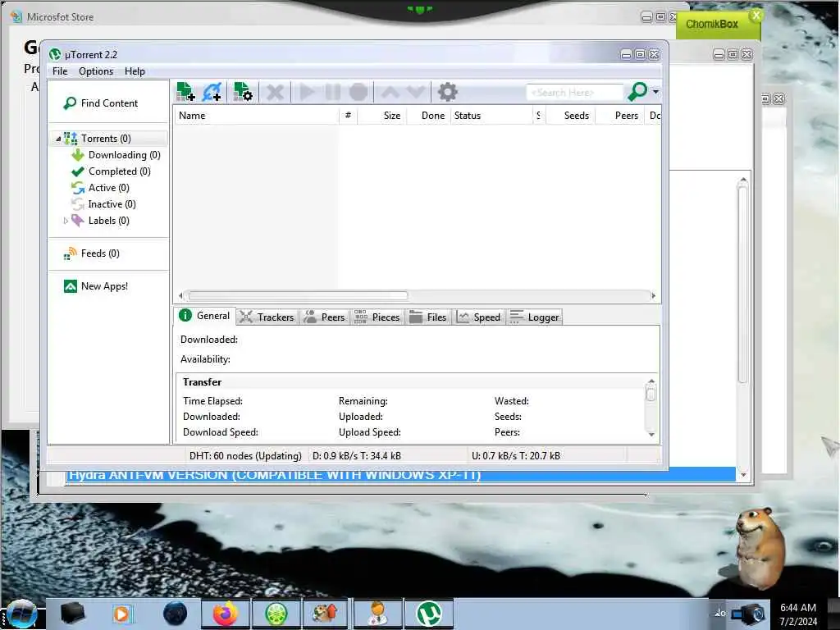
Task: Switch to the Speed tab
Action: (478, 317)
